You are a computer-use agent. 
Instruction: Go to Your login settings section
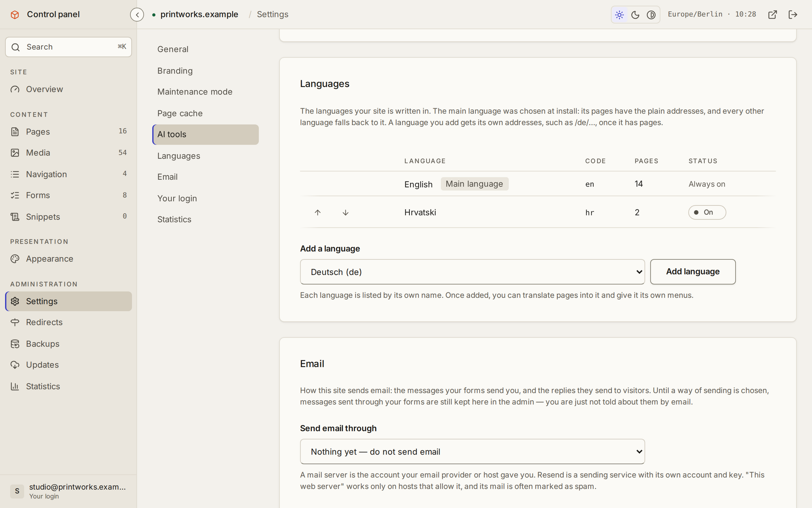tap(206, 198)
